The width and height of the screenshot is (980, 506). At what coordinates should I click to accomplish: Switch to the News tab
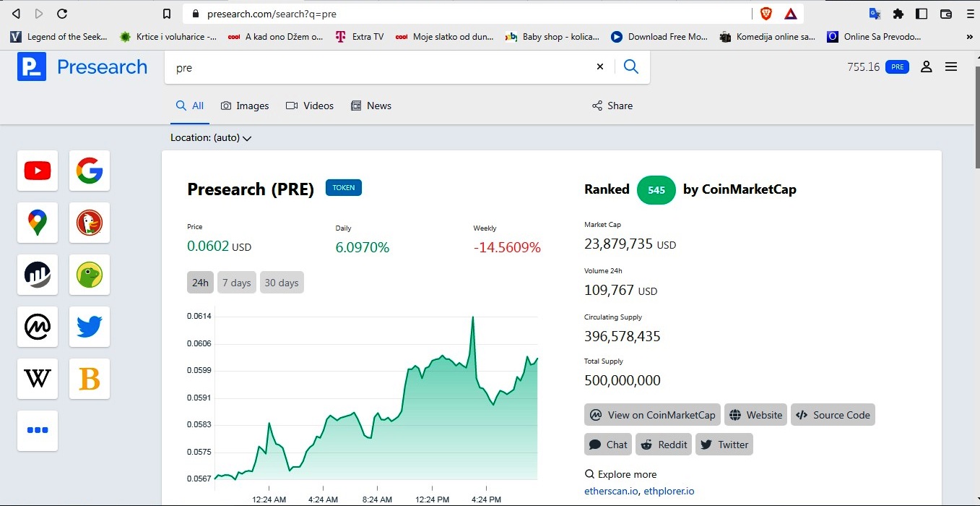click(x=371, y=106)
